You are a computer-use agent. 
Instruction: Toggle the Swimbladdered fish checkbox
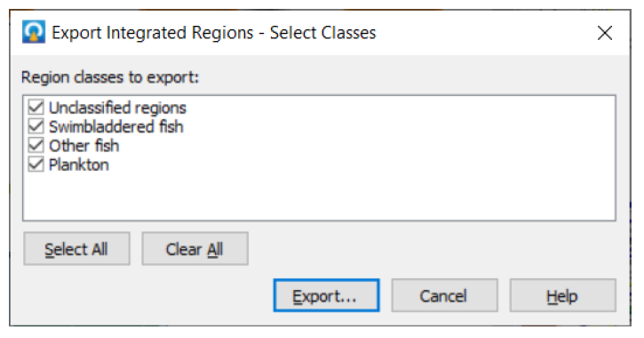click(x=36, y=126)
